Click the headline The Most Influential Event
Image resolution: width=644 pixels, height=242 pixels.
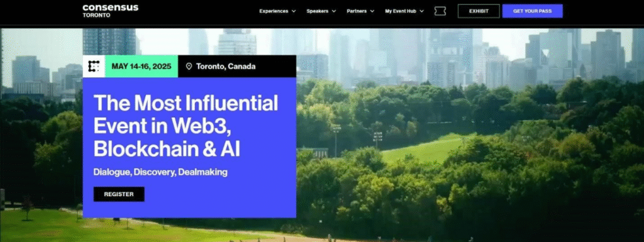point(186,126)
